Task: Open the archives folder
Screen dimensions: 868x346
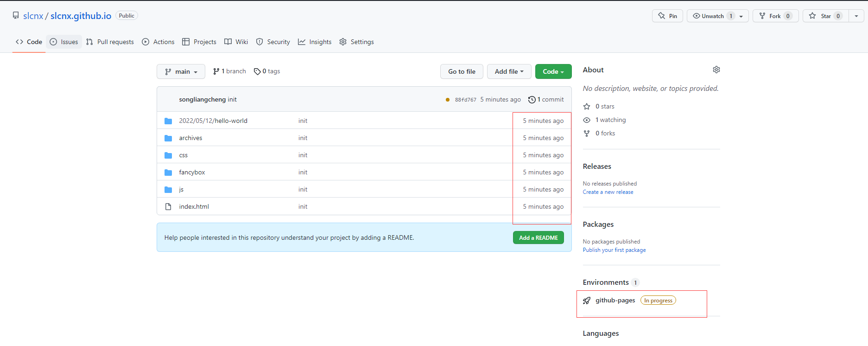Action: [x=190, y=138]
